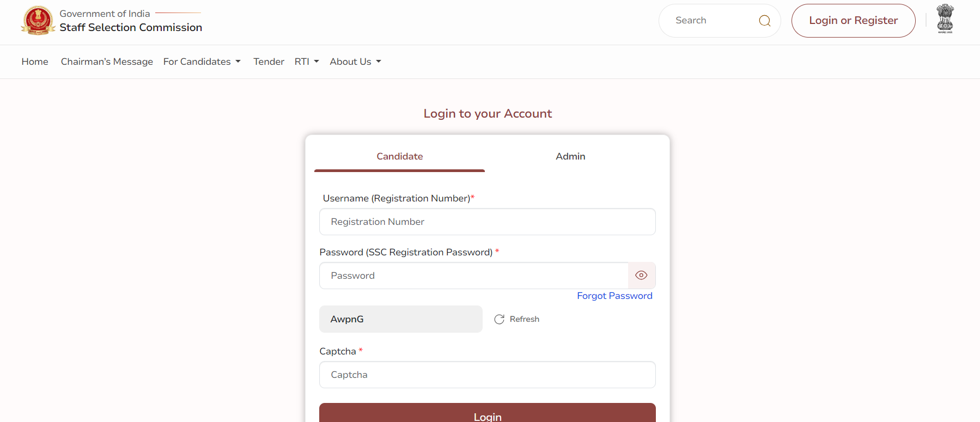
Task: Focus the Registration Number input field
Action: coord(487,222)
